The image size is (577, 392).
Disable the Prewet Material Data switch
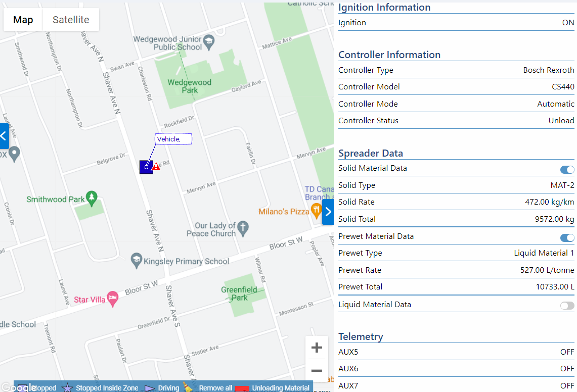[567, 237]
